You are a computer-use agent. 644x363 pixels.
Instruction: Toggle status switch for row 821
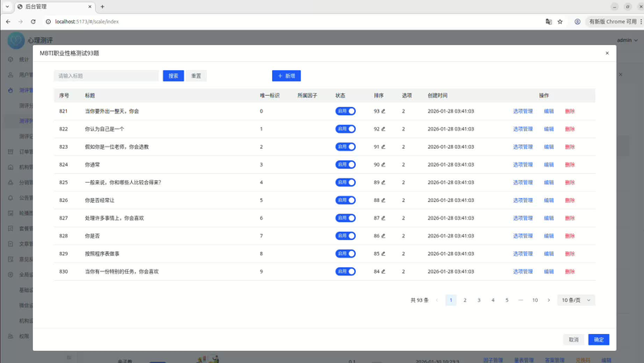coord(345,111)
